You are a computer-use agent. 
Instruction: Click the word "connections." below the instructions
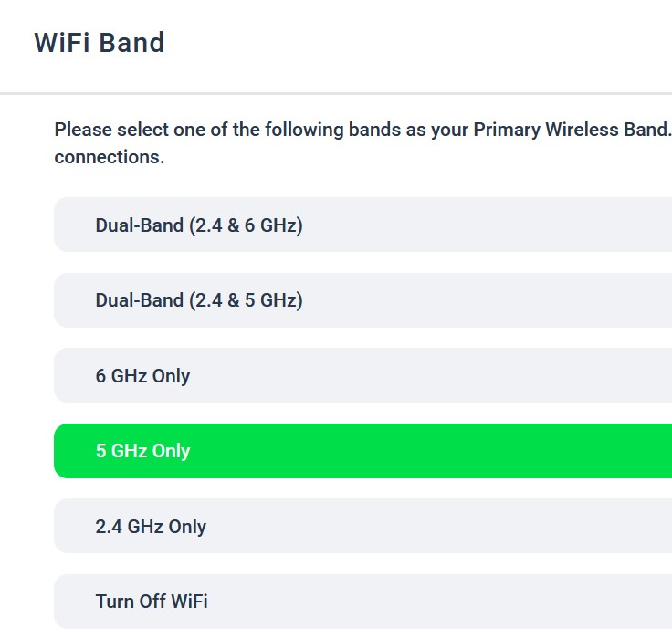click(x=110, y=157)
